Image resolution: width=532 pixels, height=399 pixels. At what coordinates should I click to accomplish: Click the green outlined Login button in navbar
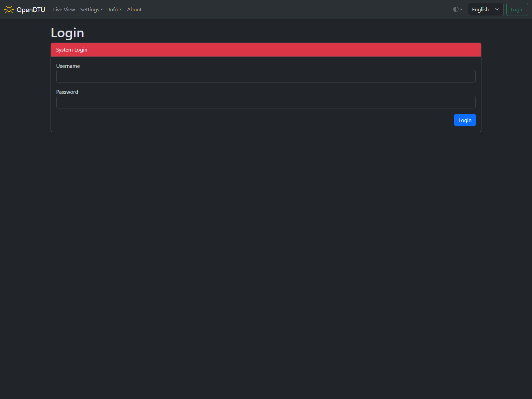(x=517, y=9)
